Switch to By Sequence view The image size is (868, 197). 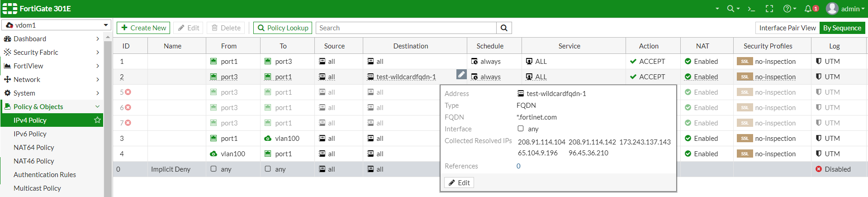842,28
